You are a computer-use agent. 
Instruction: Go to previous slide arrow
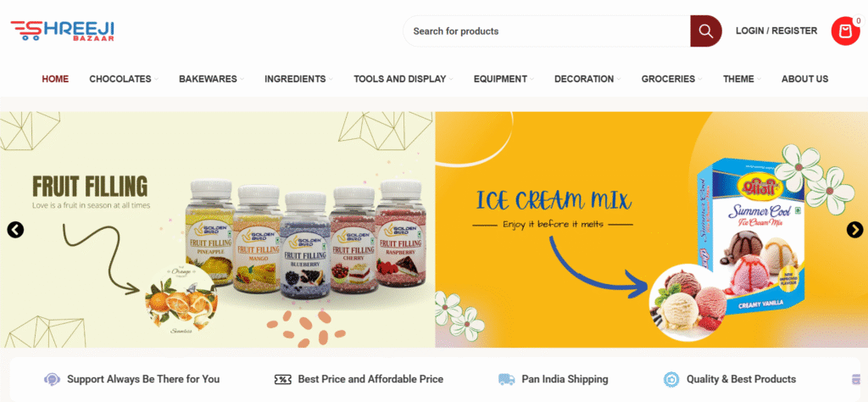pyautogui.click(x=15, y=229)
